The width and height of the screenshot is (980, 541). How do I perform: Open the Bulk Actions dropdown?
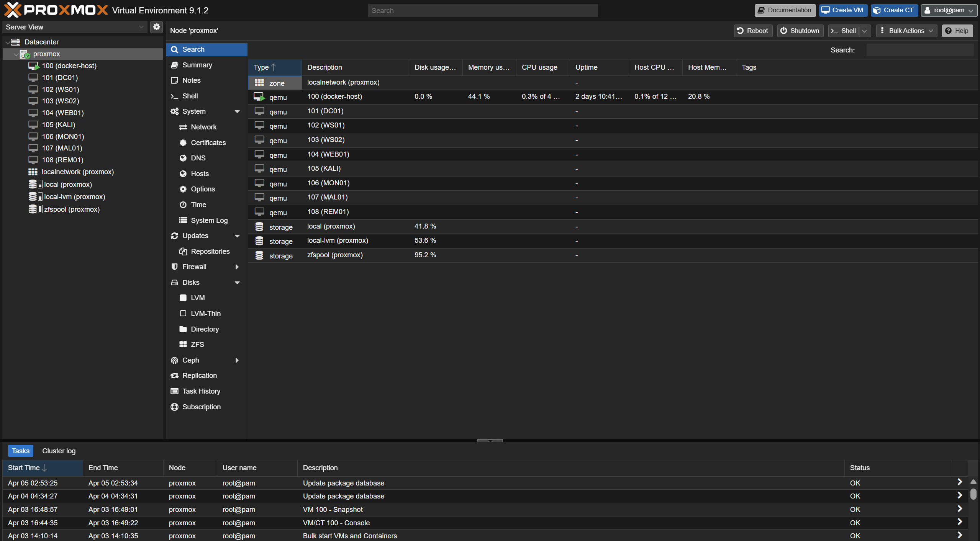click(906, 31)
